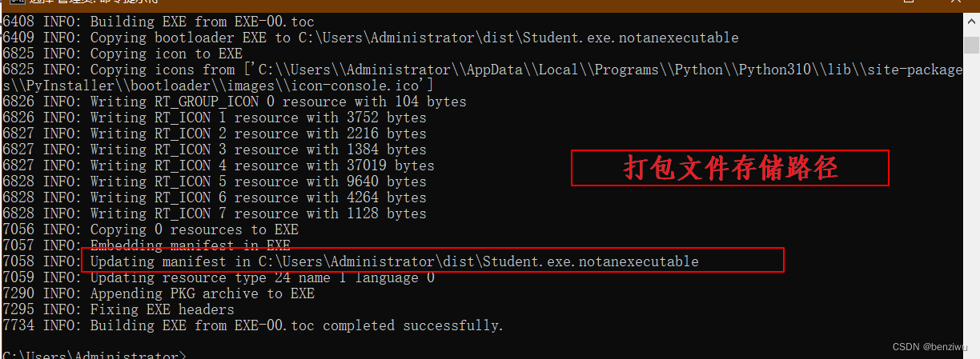
Task: Click the C:\Users\Administrator> prompt line
Action: (x=94, y=354)
